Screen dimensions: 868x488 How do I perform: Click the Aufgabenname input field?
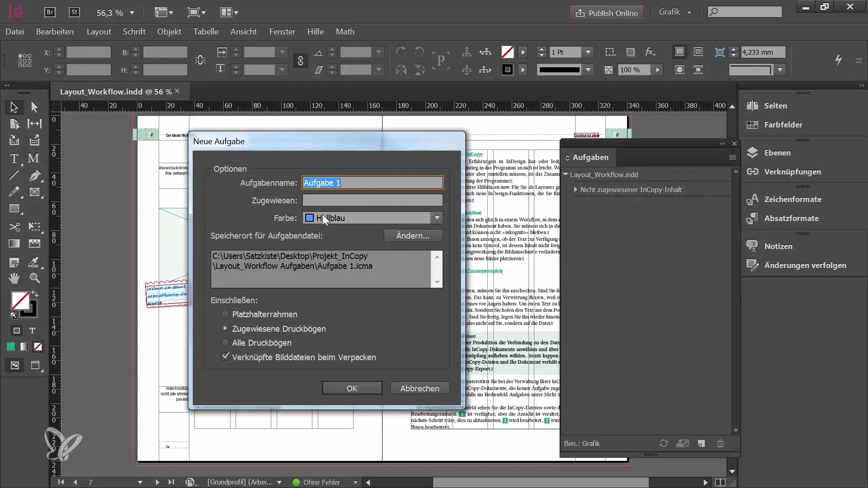pyautogui.click(x=373, y=183)
